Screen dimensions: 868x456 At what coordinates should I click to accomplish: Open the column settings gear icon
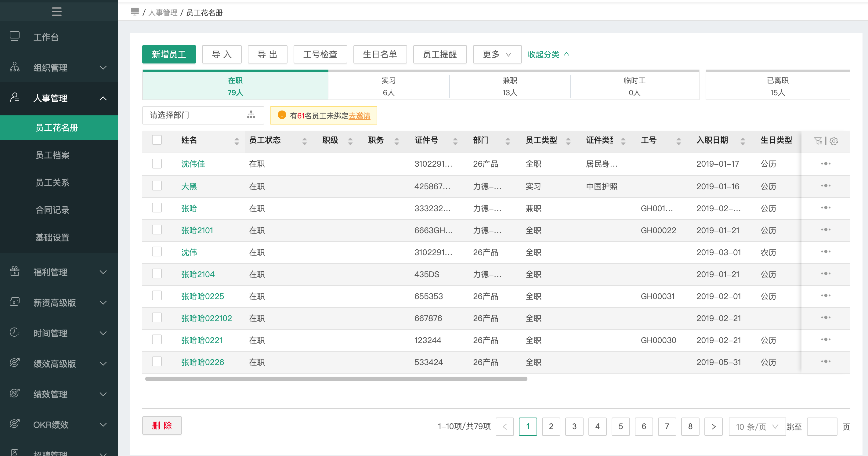(834, 141)
